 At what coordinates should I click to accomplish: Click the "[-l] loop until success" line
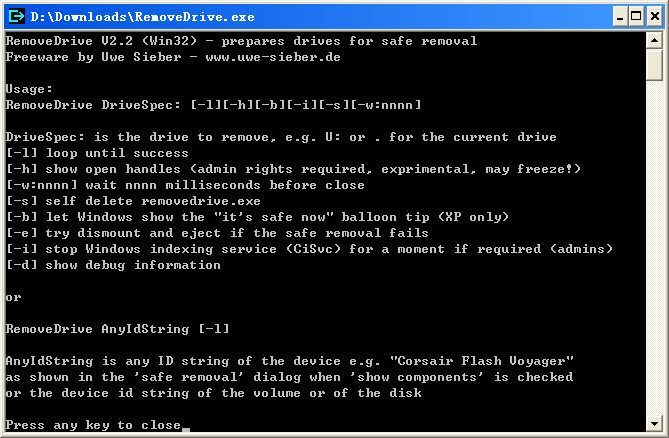point(97,153)
